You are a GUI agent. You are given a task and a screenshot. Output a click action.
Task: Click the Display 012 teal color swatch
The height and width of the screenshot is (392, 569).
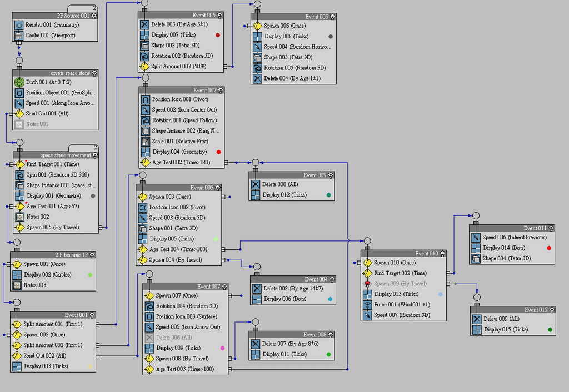point(329,195)
